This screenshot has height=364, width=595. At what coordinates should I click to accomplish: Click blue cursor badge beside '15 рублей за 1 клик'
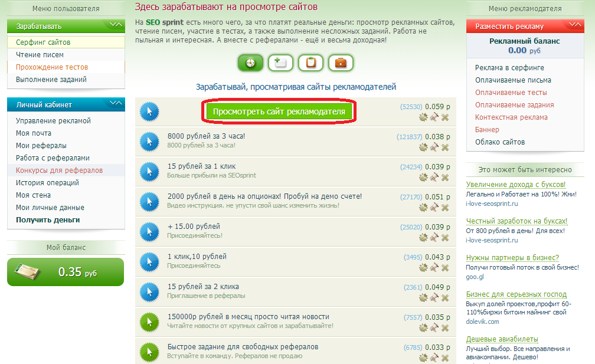coord(150,171)
